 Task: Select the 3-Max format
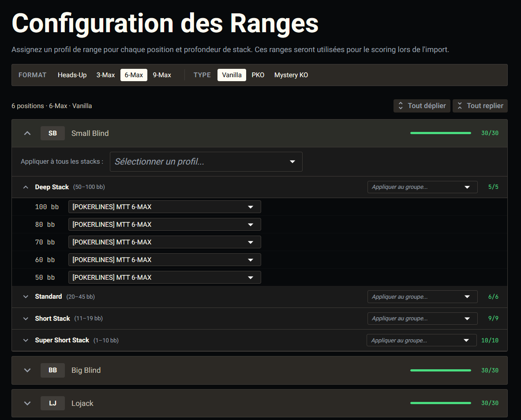106,75
